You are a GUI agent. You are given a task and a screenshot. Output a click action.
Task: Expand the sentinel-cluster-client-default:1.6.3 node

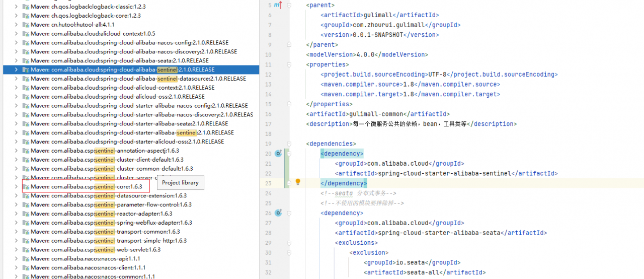[16, 160]
